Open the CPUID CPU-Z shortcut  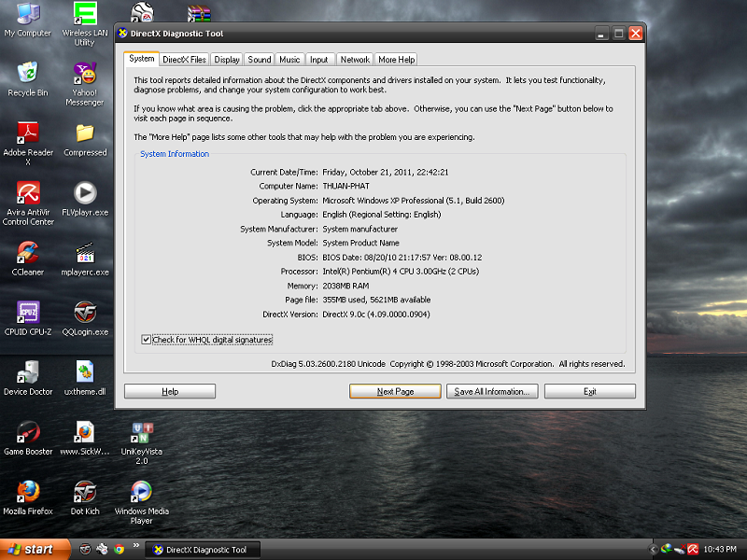click(x=28, y=314)
